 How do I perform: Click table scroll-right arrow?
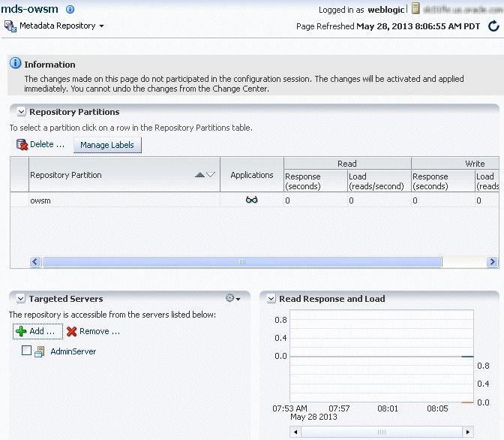point(492,262)
